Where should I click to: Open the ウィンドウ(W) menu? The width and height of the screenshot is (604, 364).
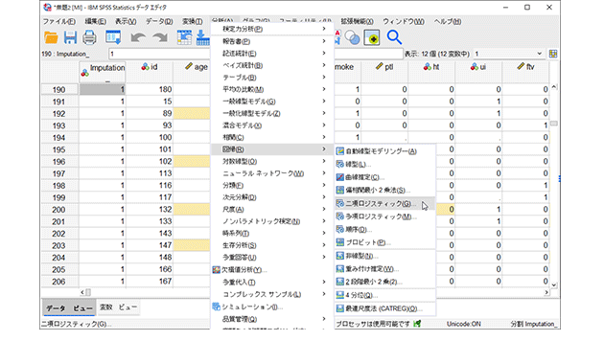coord(404,21)
